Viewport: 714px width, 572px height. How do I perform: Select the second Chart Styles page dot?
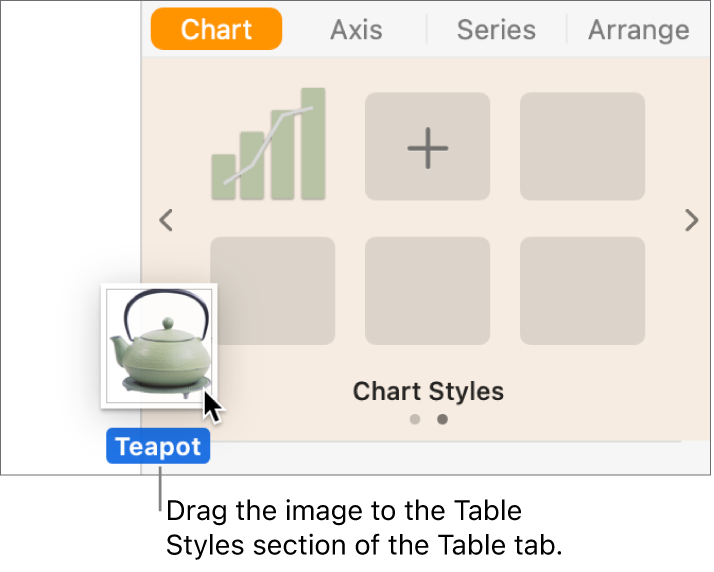[x=442, y=419]
